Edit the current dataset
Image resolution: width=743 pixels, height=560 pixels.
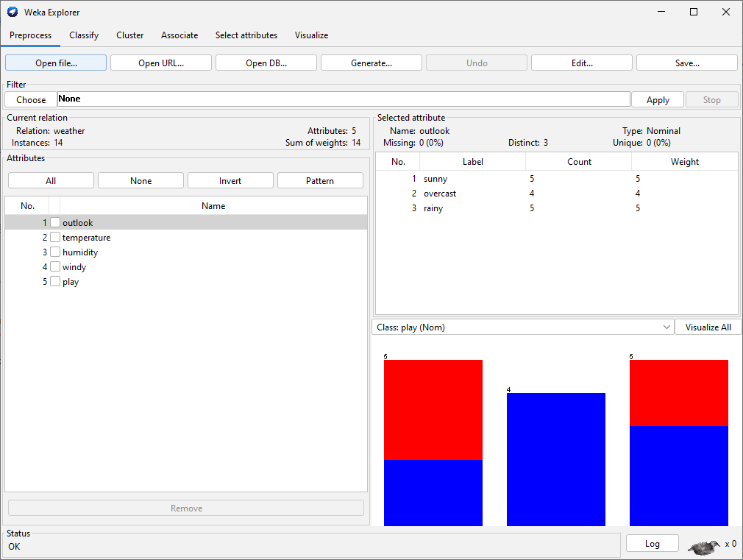581,62
